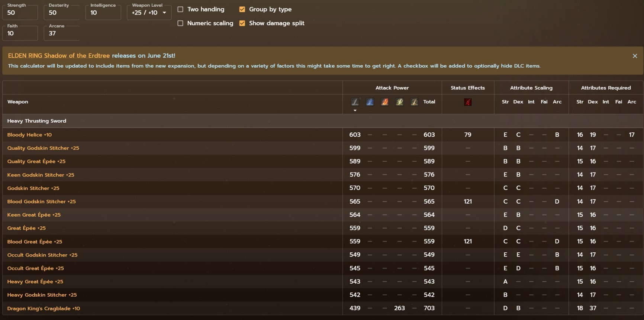Image resolution: width=644 pixels, height=320 pixels.
Task: Uncheck Show damage split option
Action: 242,23
